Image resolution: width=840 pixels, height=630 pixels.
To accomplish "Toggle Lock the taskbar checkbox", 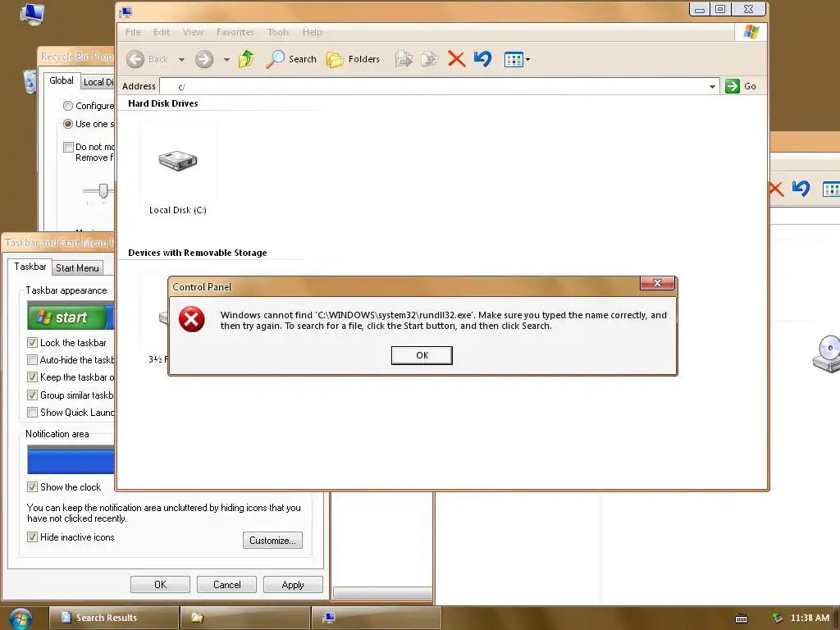I will click(32, 342).
